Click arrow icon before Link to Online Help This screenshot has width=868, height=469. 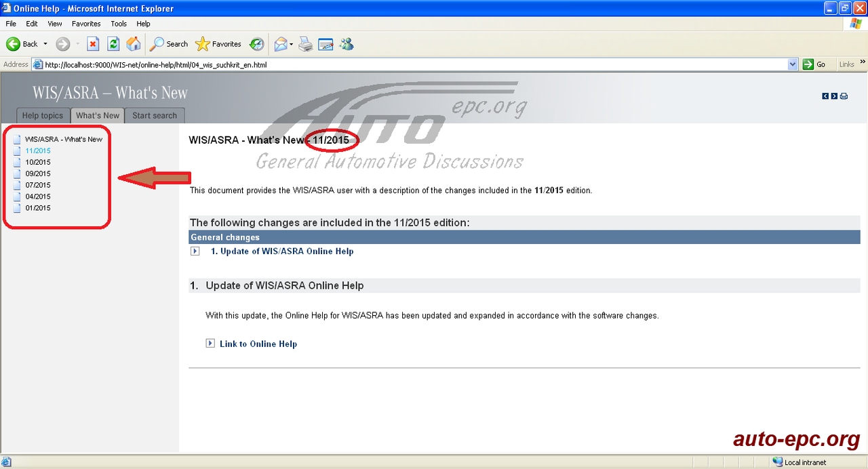coord(210,344)
